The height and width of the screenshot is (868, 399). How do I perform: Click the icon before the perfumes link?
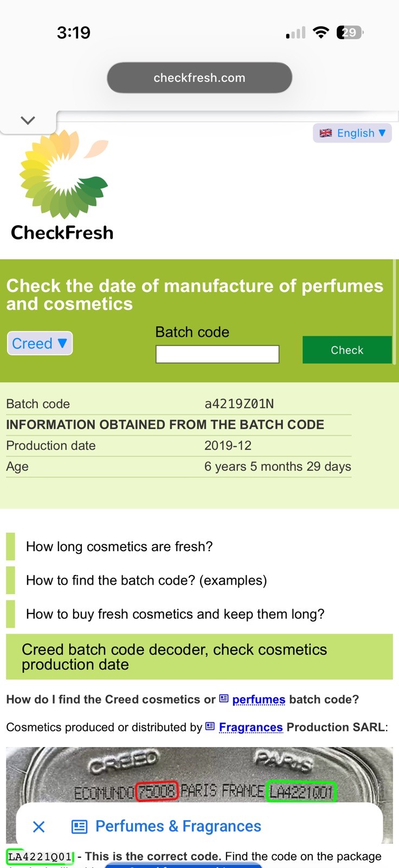click(x=224, y=699)
